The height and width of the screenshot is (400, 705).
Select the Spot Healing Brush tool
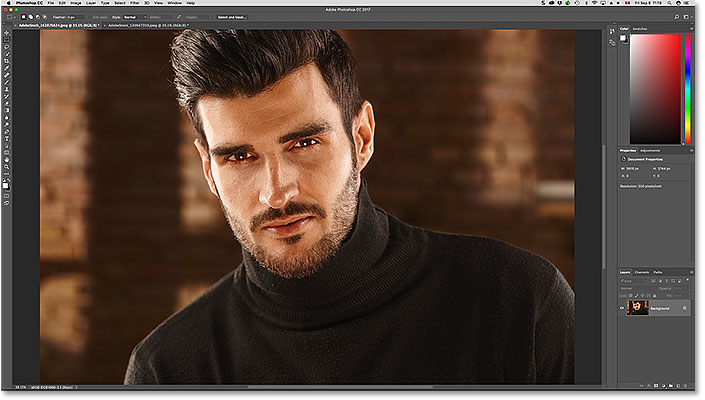click(x=6, y=75)
